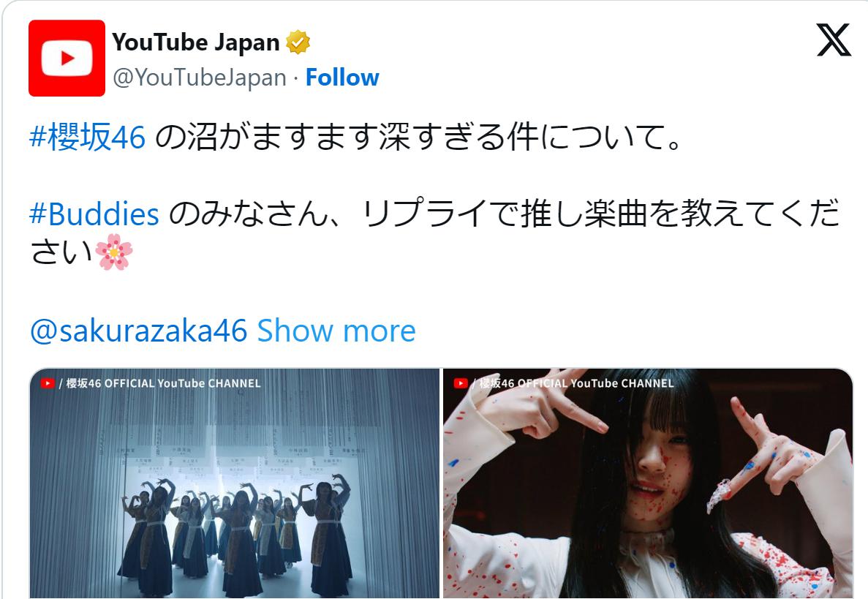This screenshot has width=868, height=599.
Task: Open the @sakurazaka46 mention
Action: pos(138,331)
